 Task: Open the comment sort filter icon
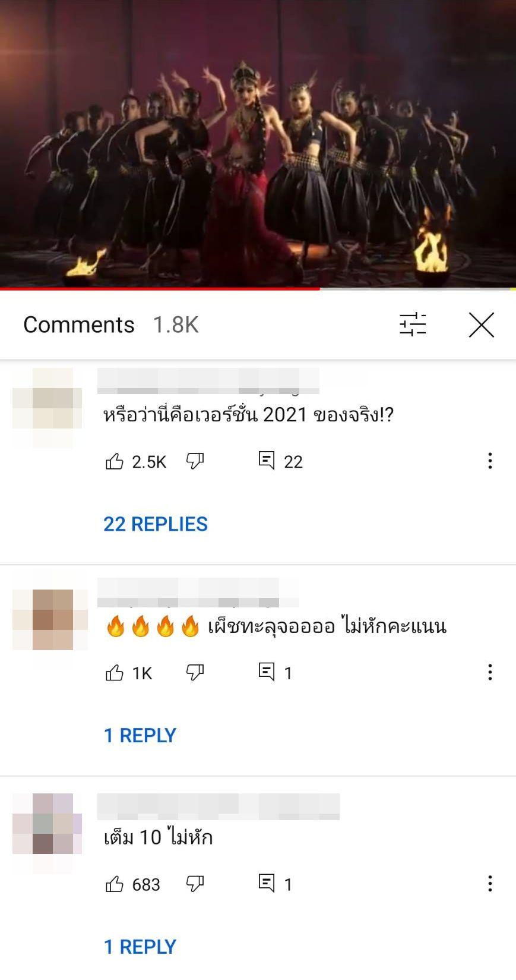point(413,324)
